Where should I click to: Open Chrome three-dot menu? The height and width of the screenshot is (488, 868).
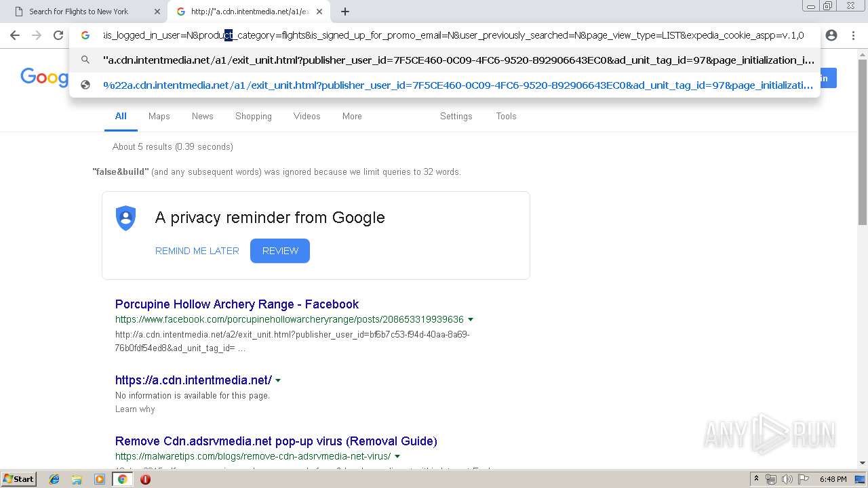tap(853, 35)
